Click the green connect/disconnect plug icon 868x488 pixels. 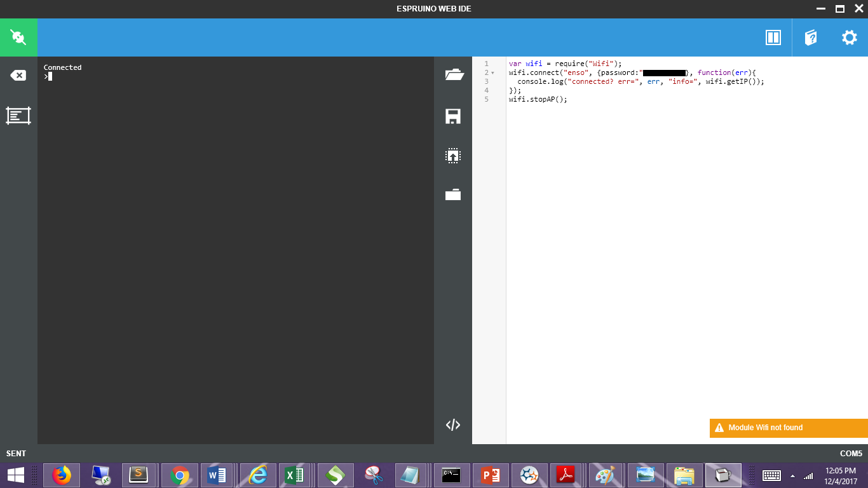pyautogui.click(x=18, y=37)
